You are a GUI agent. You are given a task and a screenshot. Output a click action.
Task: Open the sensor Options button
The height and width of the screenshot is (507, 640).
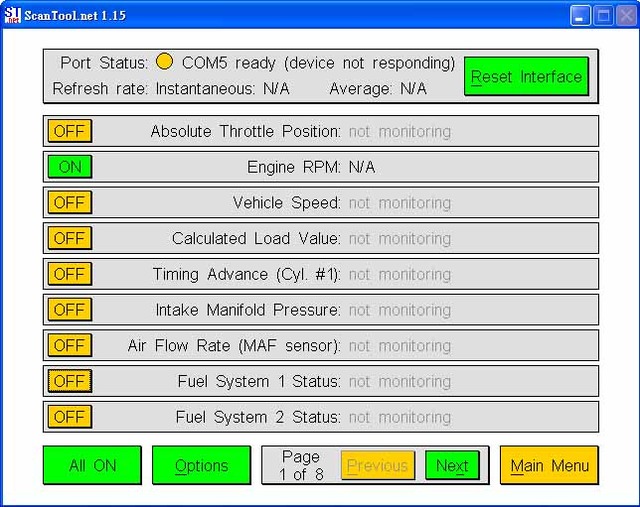coord(201,465)
